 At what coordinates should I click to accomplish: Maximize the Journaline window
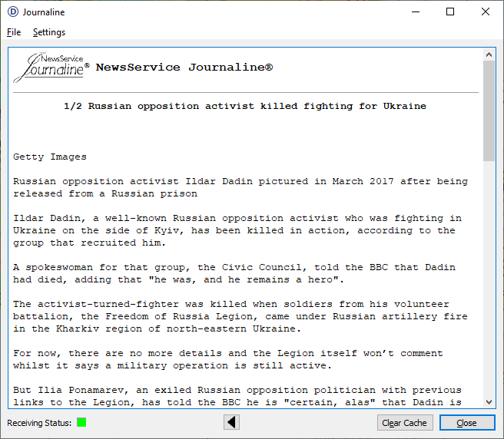450,12
